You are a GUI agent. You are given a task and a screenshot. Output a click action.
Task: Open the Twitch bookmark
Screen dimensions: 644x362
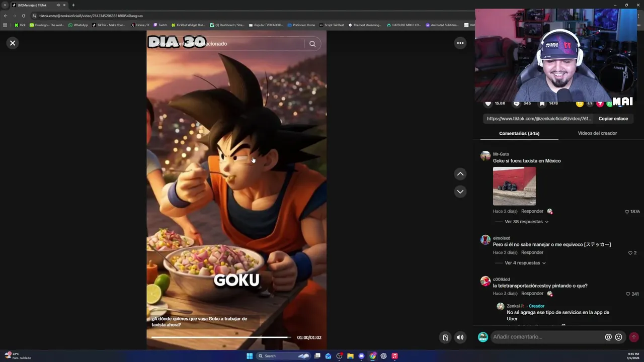click(x=160, y=25)
